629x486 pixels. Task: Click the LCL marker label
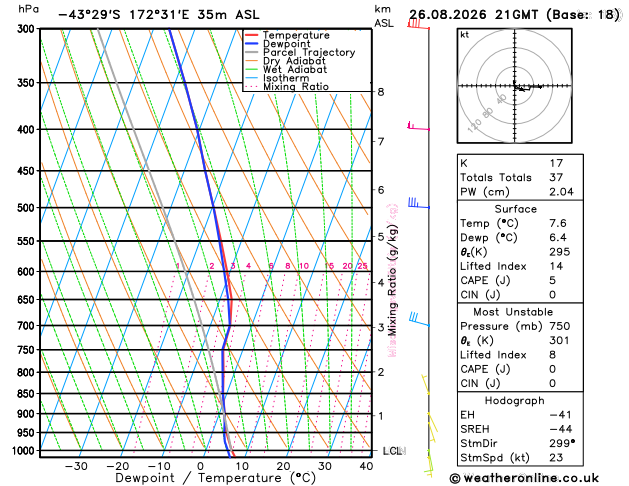click(392, 451)
